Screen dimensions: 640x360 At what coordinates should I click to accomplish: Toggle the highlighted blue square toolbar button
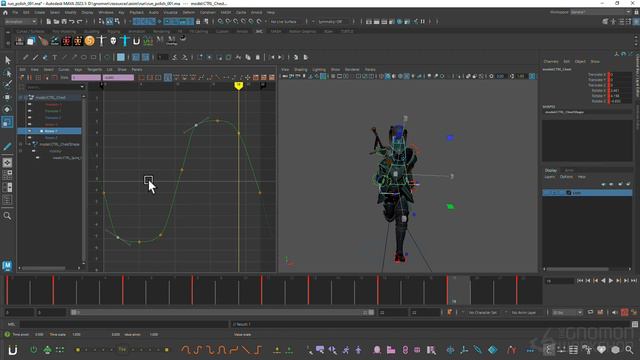coord(121,58)
